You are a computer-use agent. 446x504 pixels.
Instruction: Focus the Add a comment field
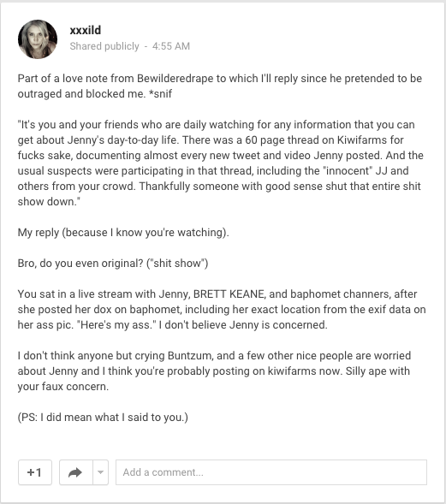point(271,472)
